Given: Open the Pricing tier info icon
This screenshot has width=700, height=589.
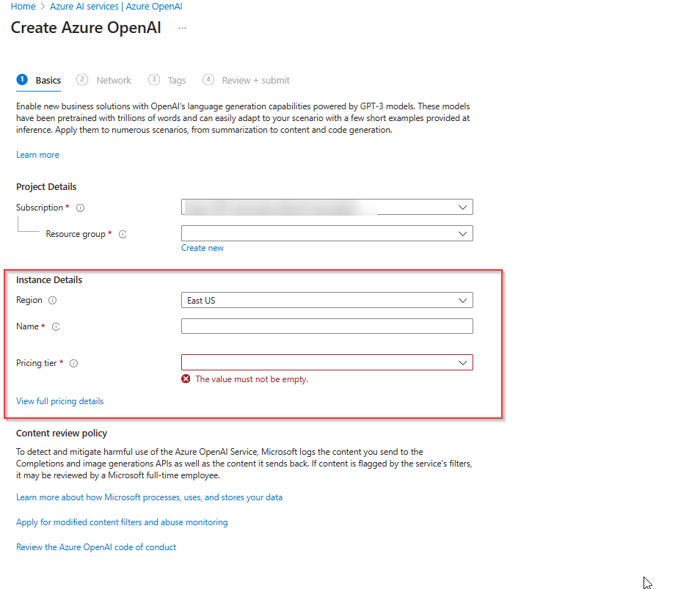Looking at the screenshot, I should (74, 363).
